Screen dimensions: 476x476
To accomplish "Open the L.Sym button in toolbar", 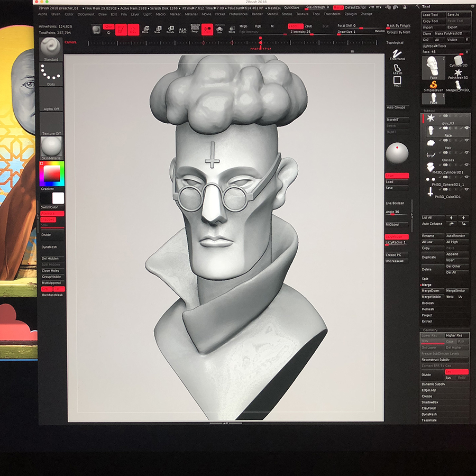I will (182, 30).
